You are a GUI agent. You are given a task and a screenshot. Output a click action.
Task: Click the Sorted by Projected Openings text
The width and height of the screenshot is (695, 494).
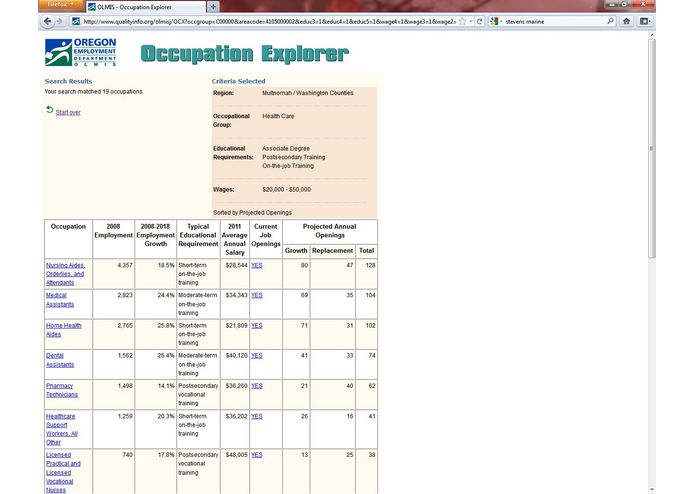point(252,212)
